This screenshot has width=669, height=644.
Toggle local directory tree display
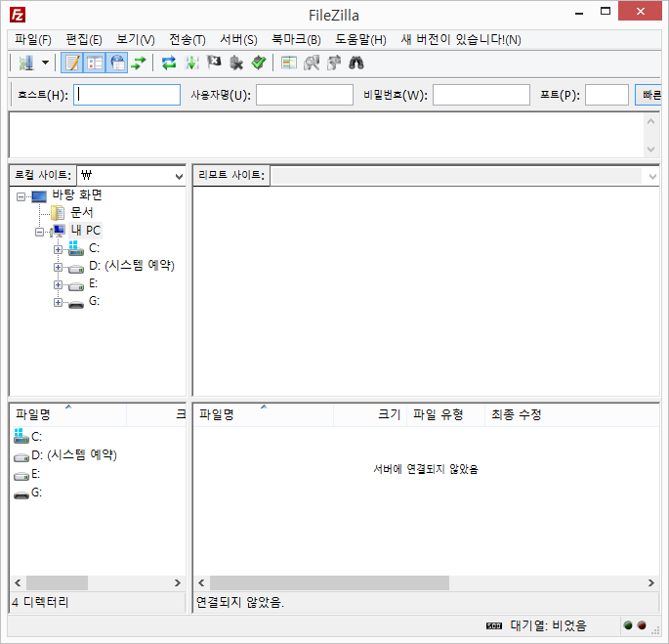[95, 64]
